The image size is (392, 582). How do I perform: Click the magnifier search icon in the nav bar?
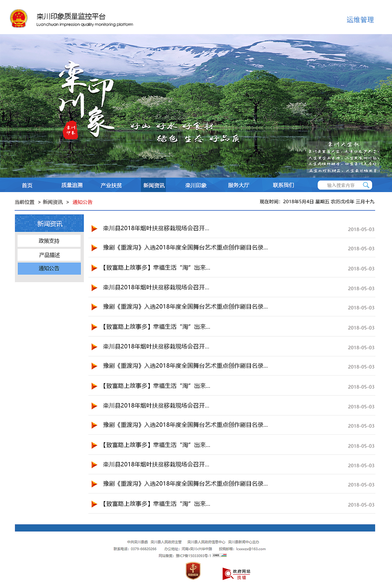click(x=366, y=185)
